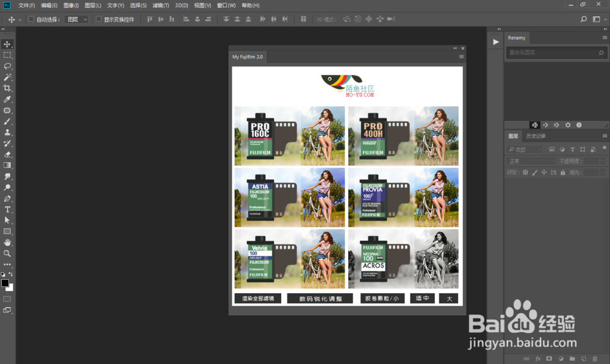Click the foreground color swatch

[5, 283]
